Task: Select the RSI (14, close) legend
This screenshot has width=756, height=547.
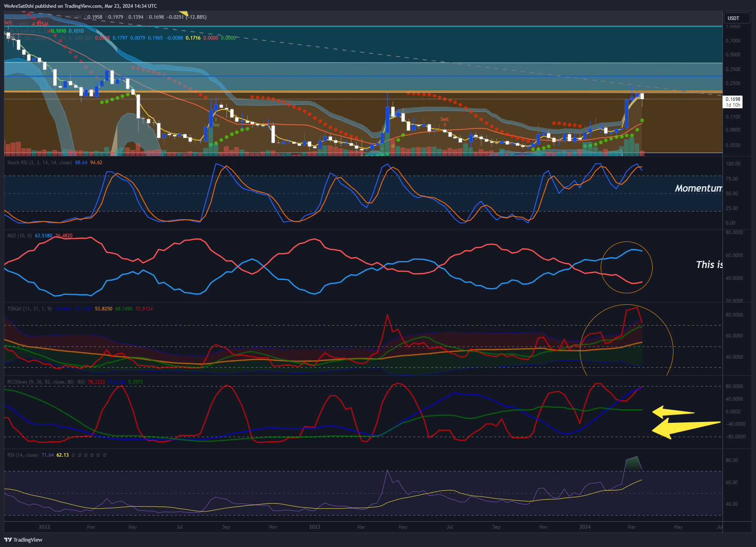Action: [23, 455]
